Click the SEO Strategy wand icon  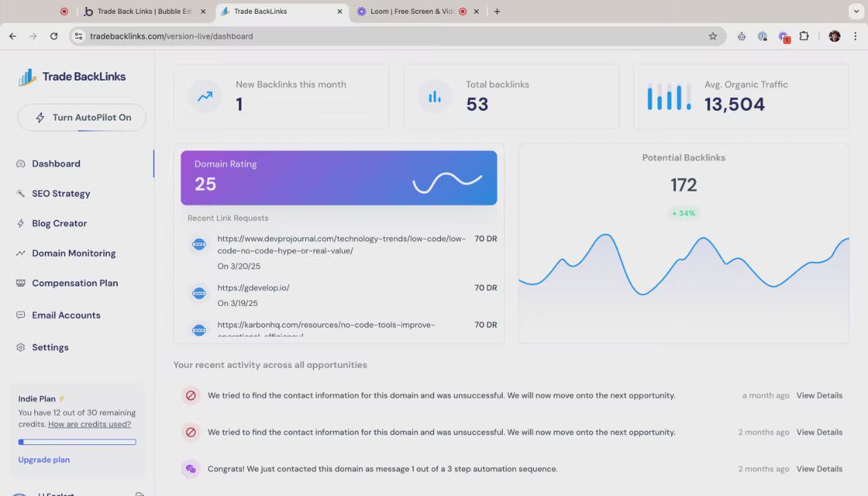pos(21,194)
